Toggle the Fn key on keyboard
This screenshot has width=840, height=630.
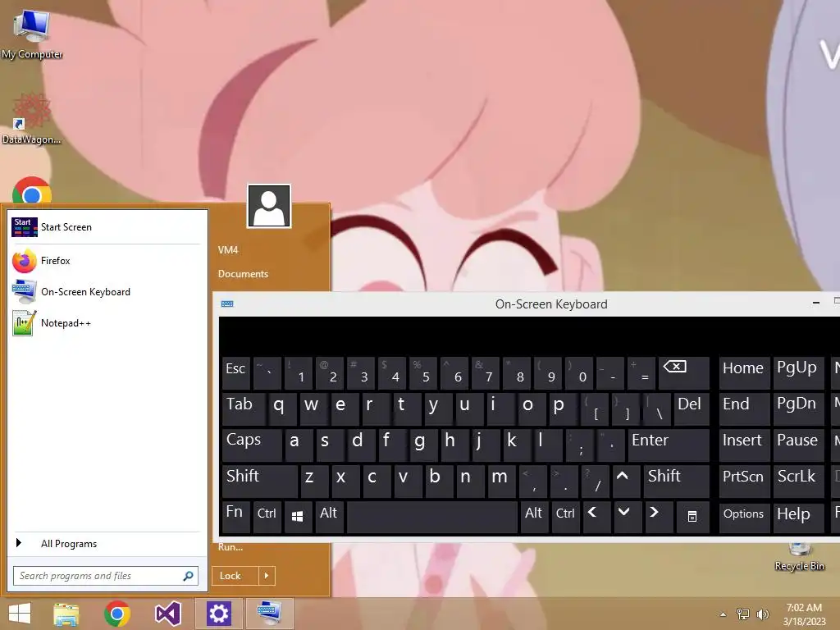pyautogui.click(x=235, y=517)
